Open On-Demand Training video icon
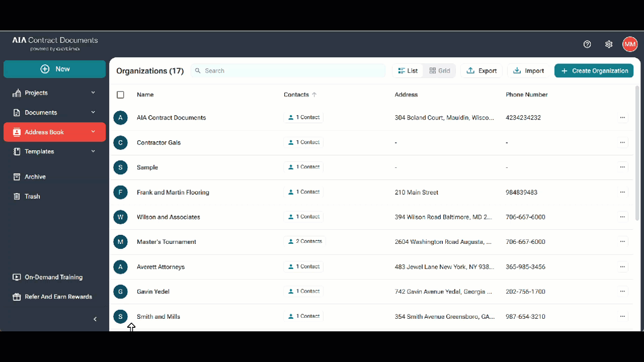 coord(17,277)
